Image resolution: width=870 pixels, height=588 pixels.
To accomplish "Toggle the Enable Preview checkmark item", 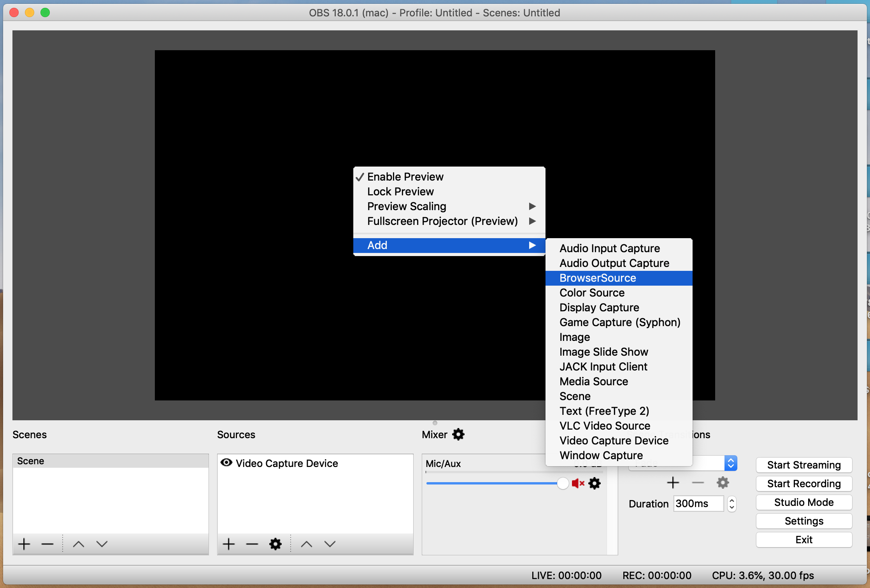I will click(x=449, y=177).
